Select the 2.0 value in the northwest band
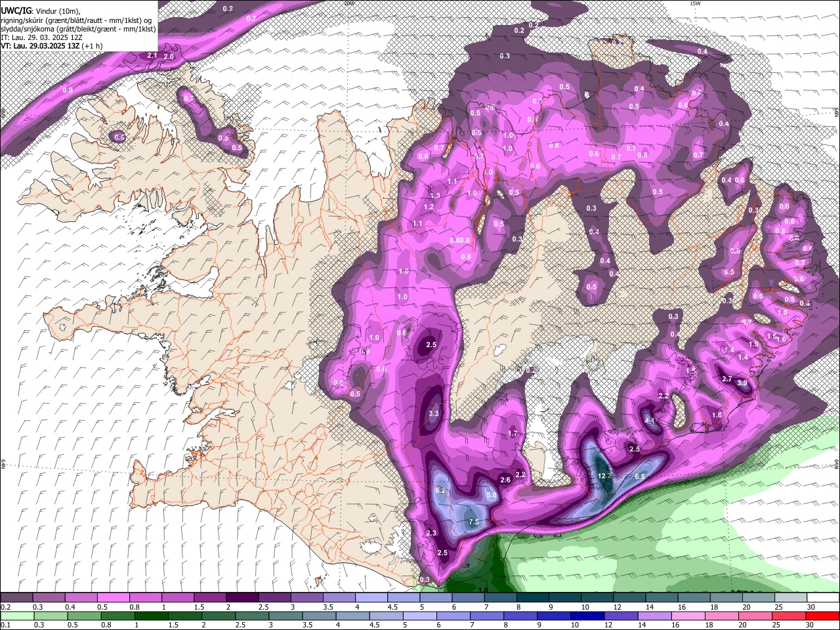Viewport: 840px width, 630px height. [x=168, y=57]
